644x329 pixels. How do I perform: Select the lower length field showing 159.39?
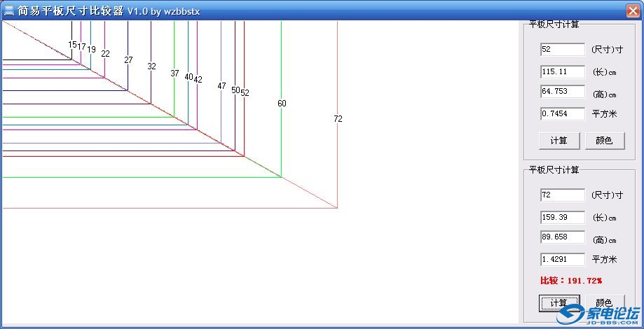562,217
